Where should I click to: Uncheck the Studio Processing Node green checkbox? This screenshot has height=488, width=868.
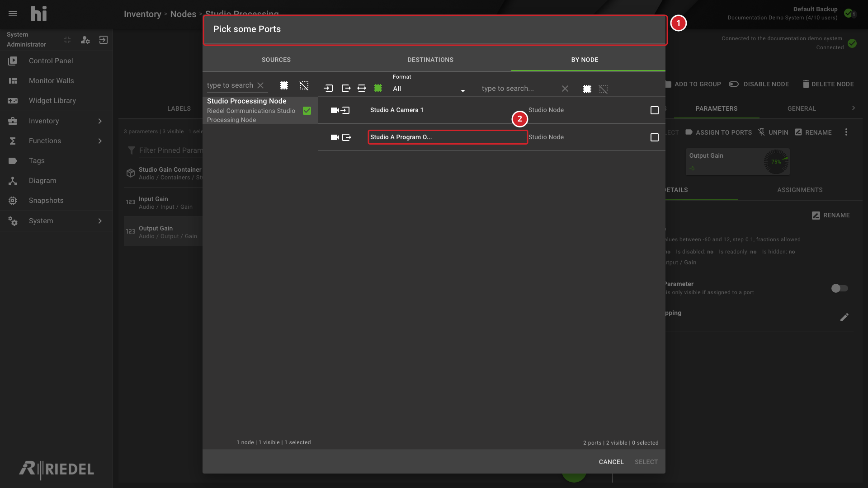tap(307, 111)
